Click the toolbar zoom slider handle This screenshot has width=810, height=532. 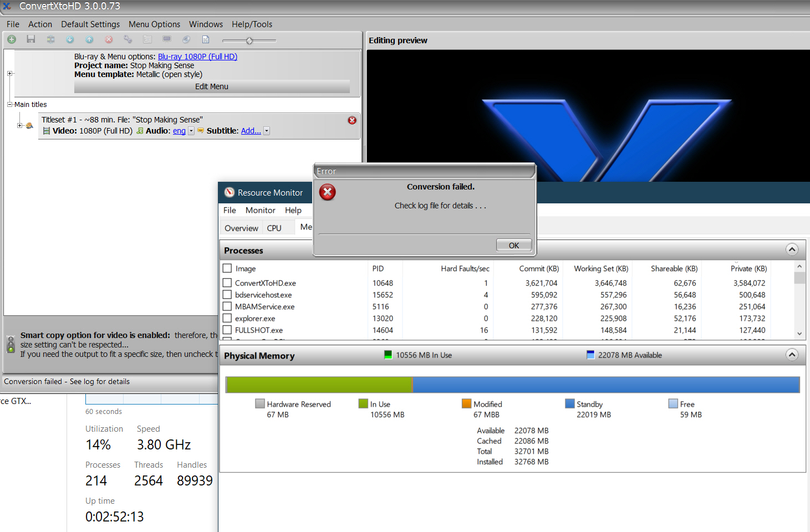249,40
